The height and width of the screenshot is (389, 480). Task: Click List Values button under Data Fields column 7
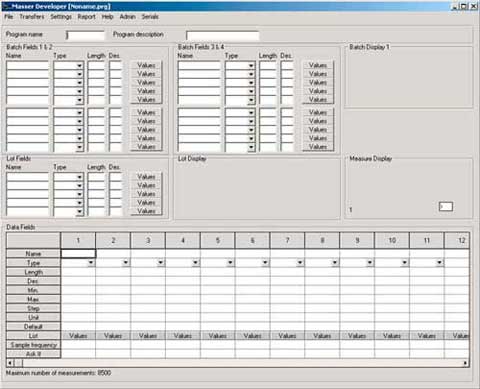point(287,336)
